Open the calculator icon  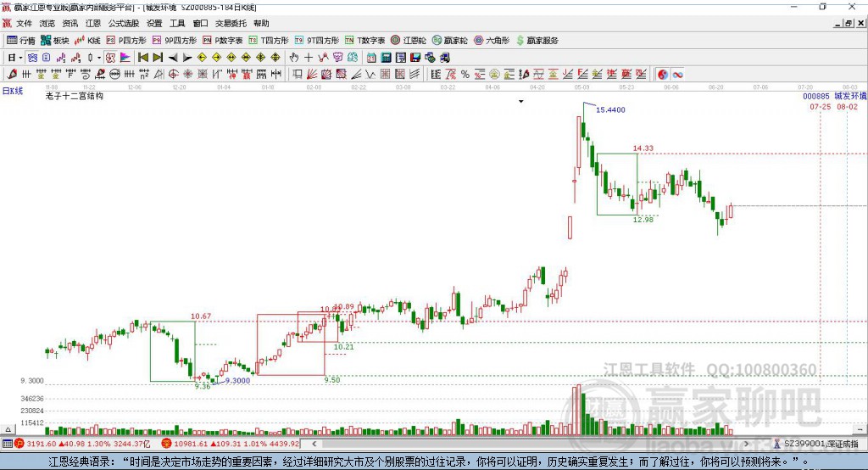tap(386, 58)
